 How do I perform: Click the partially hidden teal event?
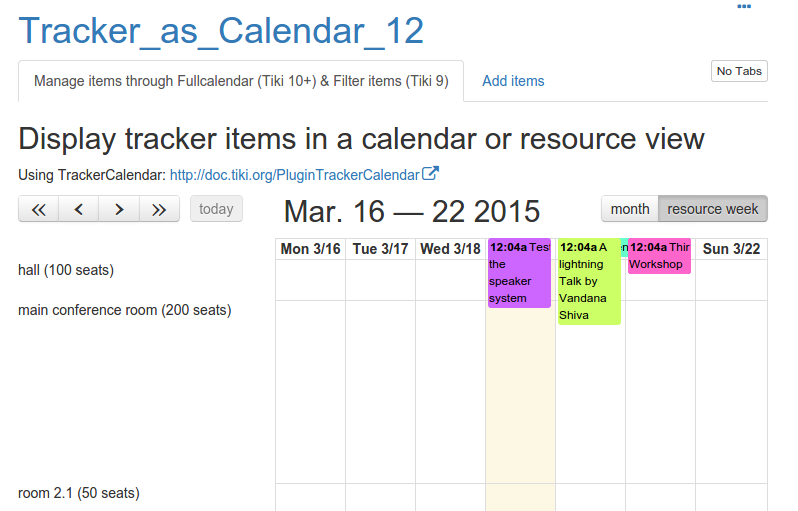pyautogui.click(x=624, y=247)
